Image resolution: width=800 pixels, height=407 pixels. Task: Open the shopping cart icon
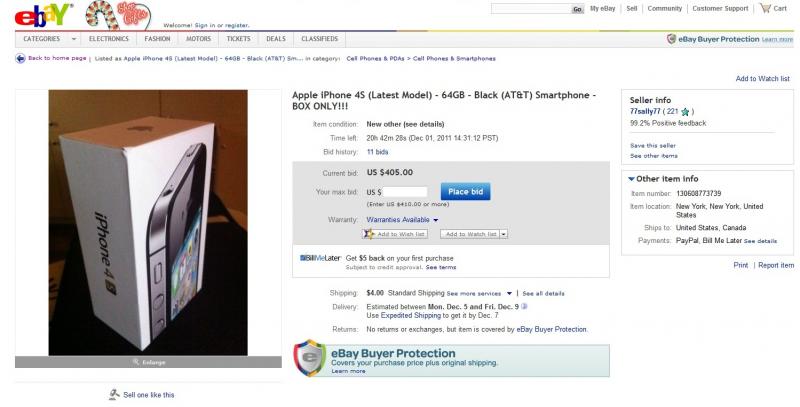coord(765,8)
